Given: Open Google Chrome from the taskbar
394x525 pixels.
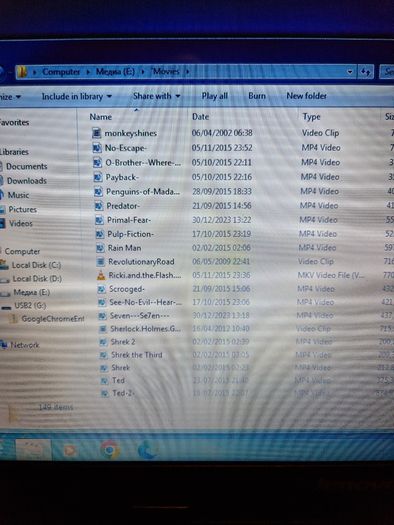Looking at the screenshot, I should 110,449.
